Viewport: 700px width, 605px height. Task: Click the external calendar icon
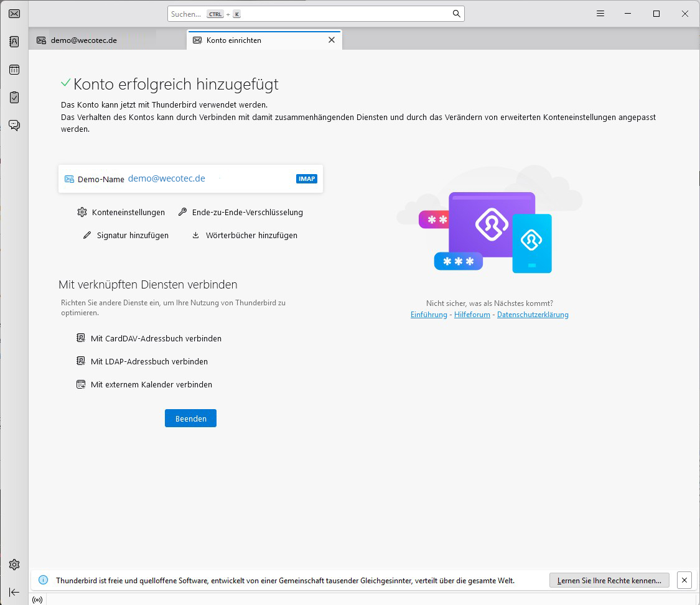click(81, 384)
